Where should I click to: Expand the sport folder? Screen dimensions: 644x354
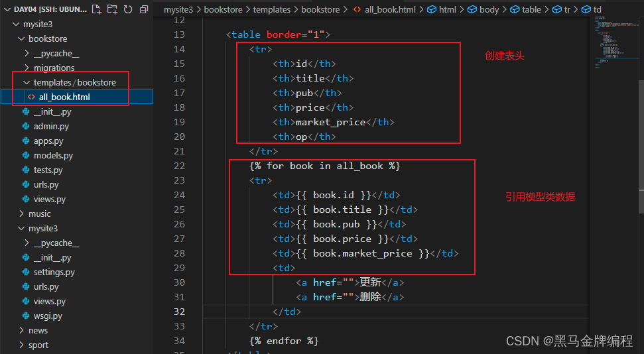(x=21, y=345)
